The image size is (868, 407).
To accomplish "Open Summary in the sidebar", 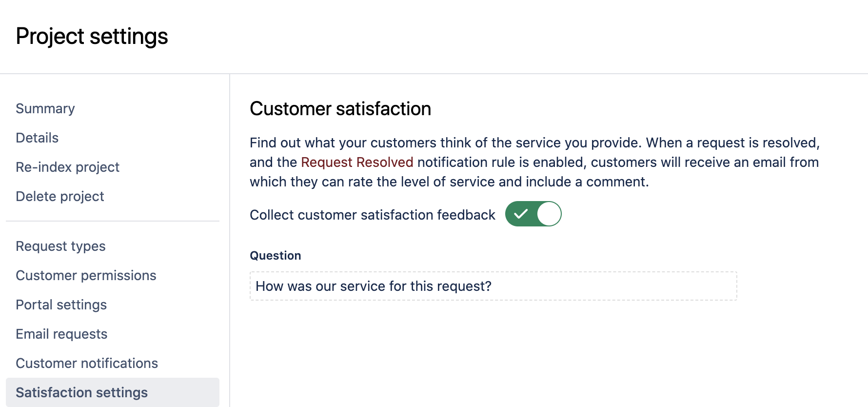I will pos(45,108).
